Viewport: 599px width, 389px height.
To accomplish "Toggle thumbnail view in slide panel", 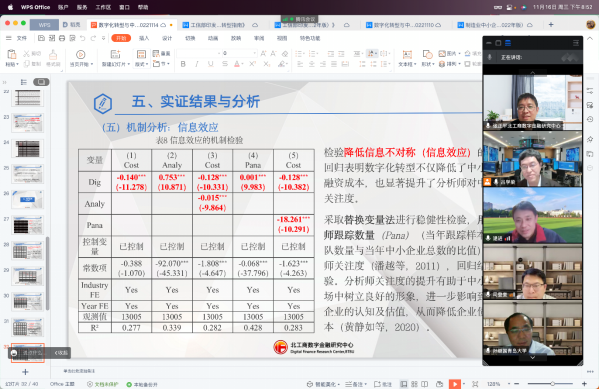I will [x=41, y=82].
